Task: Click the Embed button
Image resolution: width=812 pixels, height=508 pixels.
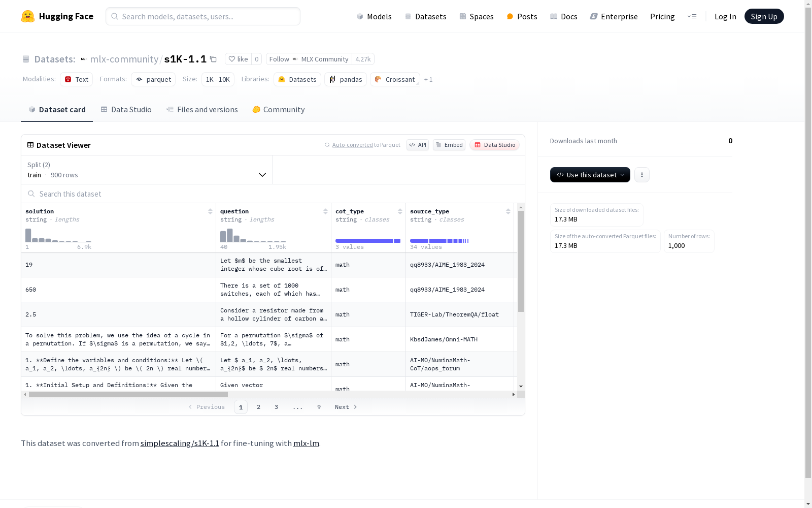Action: tap(449, 145)
